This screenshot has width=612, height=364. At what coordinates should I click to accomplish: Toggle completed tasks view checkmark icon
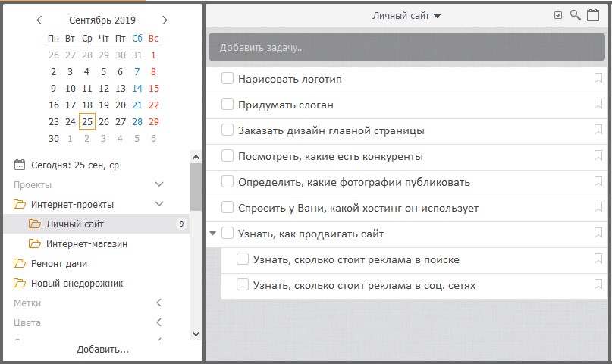coord(558,15)
